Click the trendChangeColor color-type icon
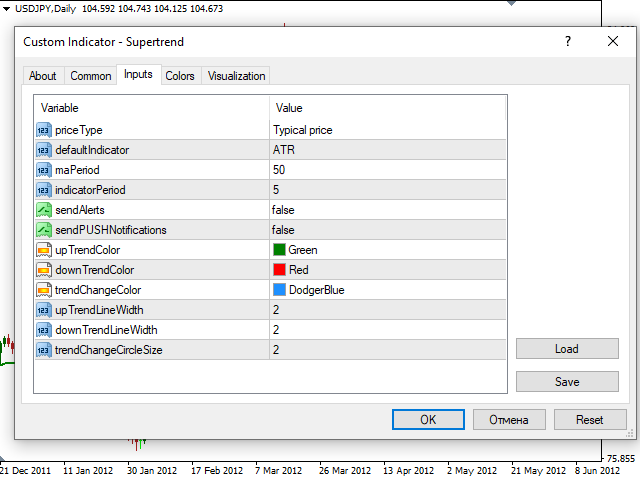The height and width of the screenshot is (480, 640). 43,290
